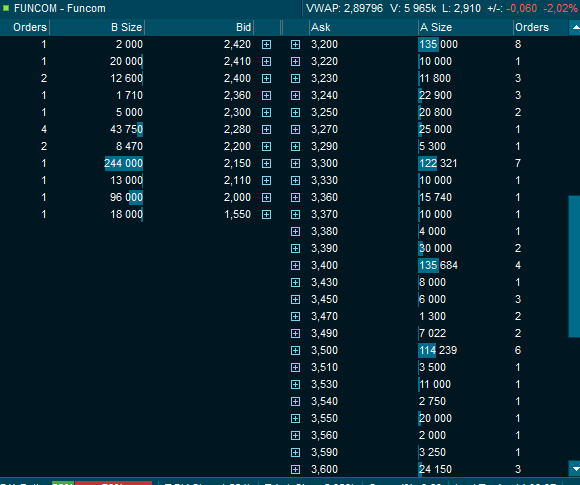
Task: Select the 96 000 bid size cell
Action: 126,197
